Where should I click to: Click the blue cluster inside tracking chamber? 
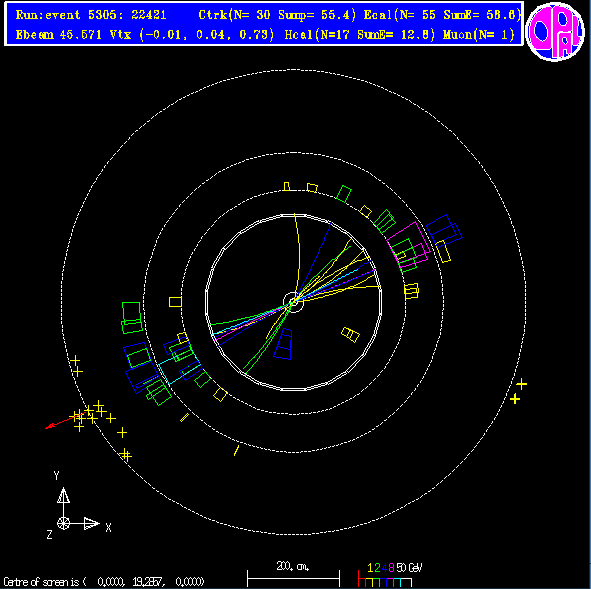(x=283, y=344)
